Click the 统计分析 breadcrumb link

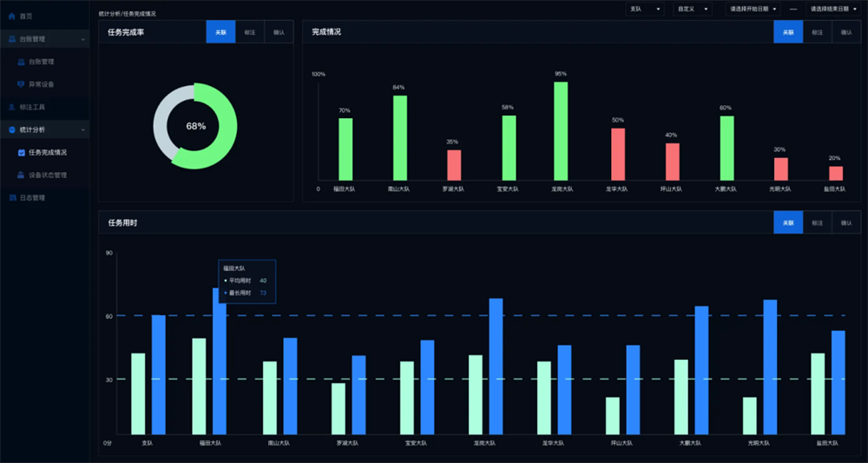coord(108,14)
